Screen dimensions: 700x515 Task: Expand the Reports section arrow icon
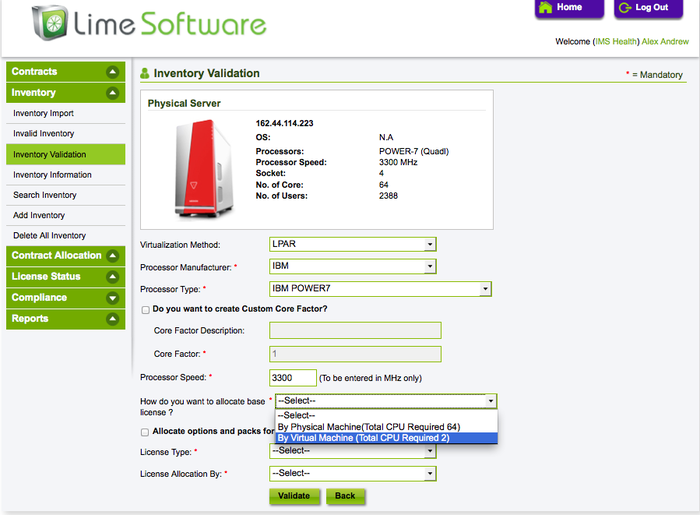[x=113, y=319]
